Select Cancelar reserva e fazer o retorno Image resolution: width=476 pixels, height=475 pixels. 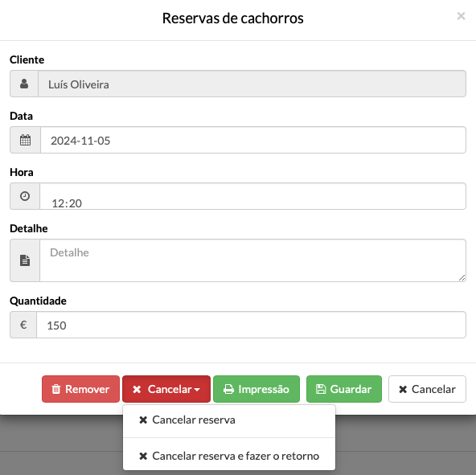tap(229, 456)
